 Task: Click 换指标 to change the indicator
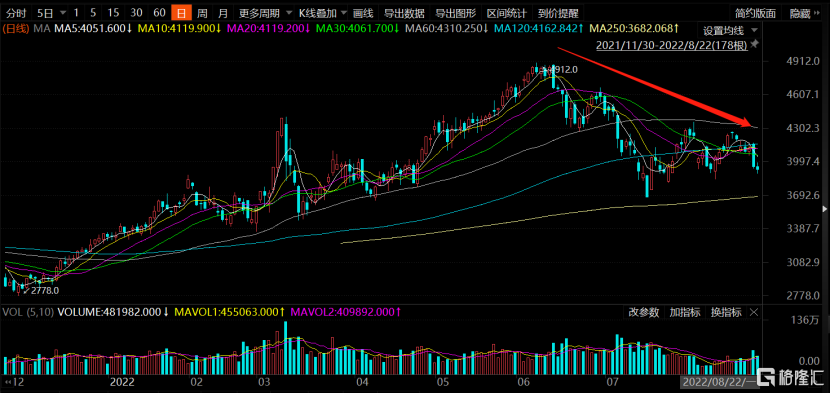click(x=726, y=312)
